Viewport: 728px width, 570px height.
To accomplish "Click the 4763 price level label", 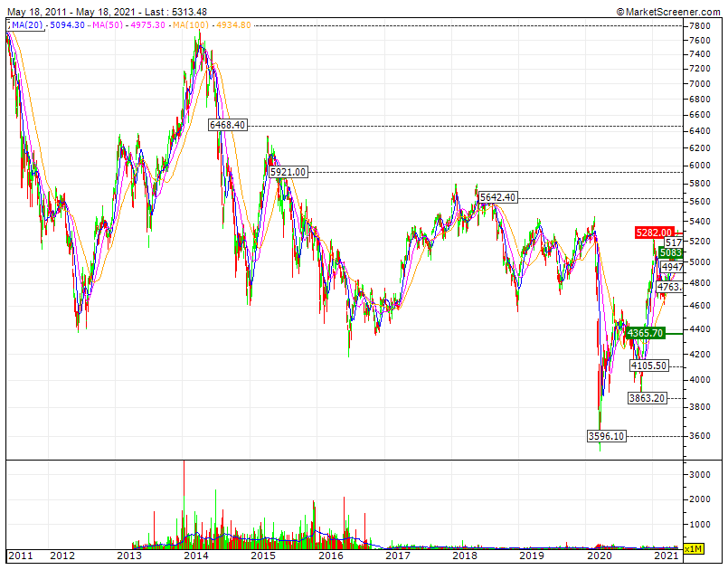I will pyautogui.click(x=669, y=287).
